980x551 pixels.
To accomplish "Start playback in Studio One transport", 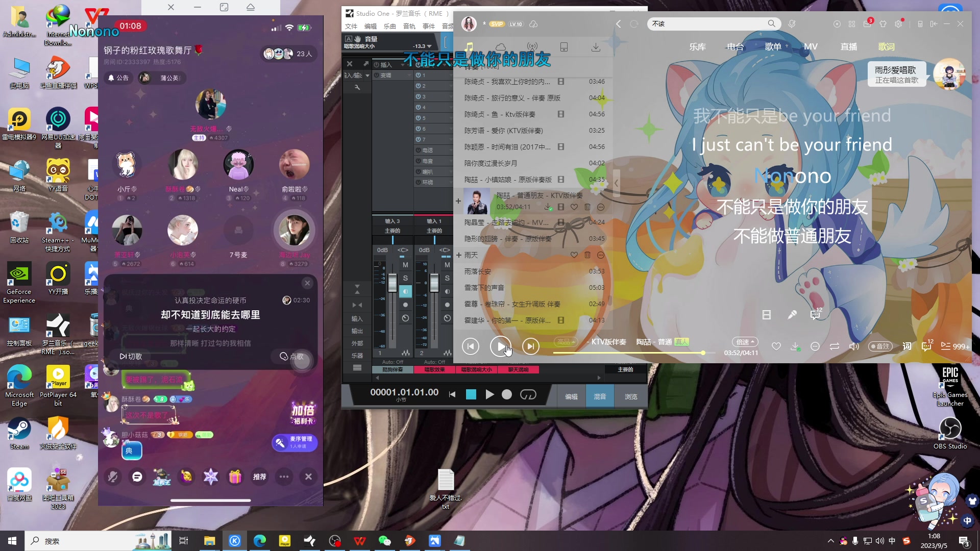I will [489, 394].
